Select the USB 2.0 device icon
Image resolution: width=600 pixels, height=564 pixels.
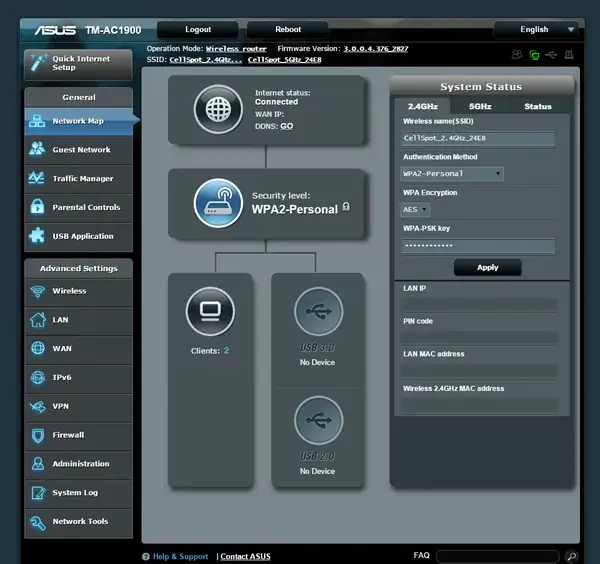pos(318,420)
